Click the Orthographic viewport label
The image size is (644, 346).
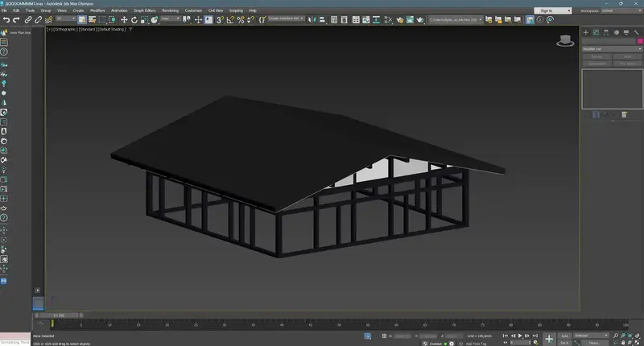click(x=66, y=30)
